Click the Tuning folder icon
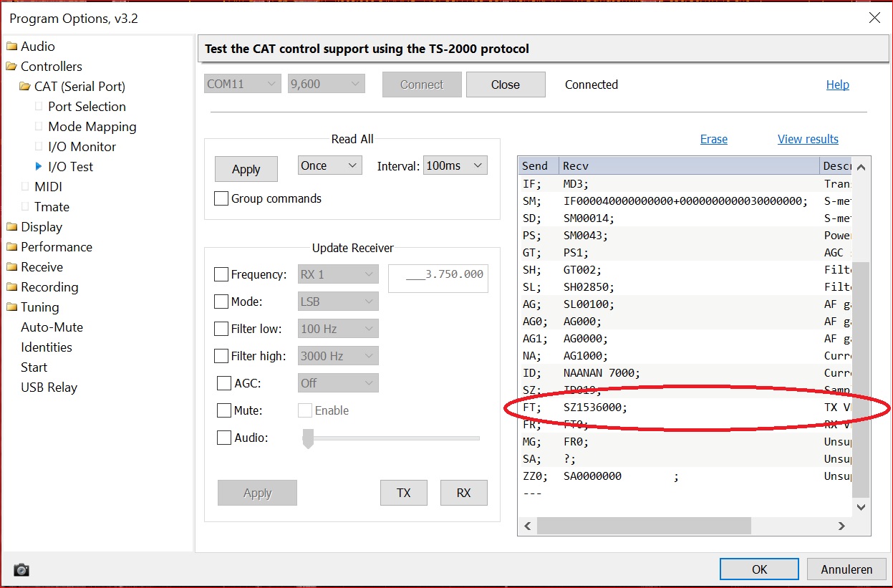Image resolution: width=893 pixels, height=588 pixels. click(11, 307)
